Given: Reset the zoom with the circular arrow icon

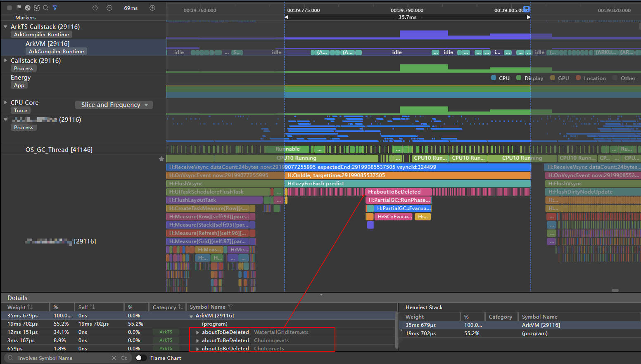Looking at the screenshot, I should [95, 8].
